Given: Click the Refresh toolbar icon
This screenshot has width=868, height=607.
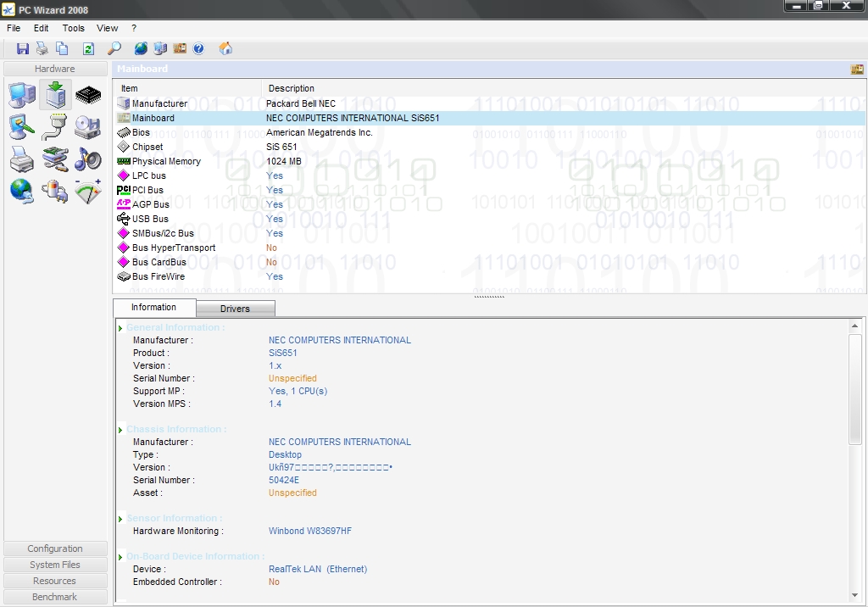Looking at the screenshot, I should pos(88,48).
